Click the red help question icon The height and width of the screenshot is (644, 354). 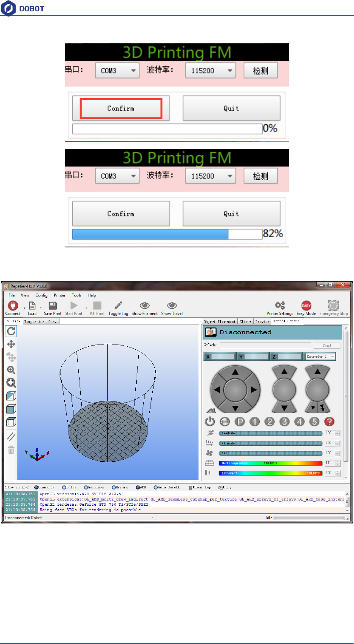329,422
